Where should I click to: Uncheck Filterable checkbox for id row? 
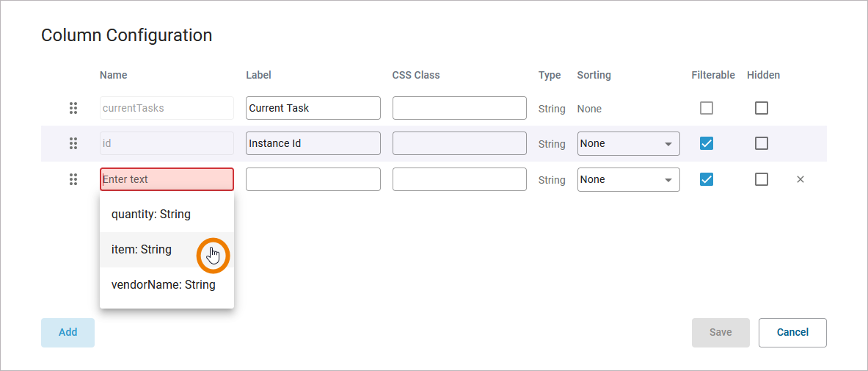point(707,143)
